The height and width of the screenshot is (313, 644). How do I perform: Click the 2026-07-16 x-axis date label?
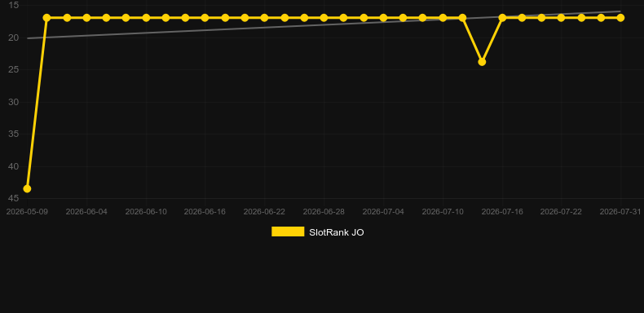[x=502, y=212]
